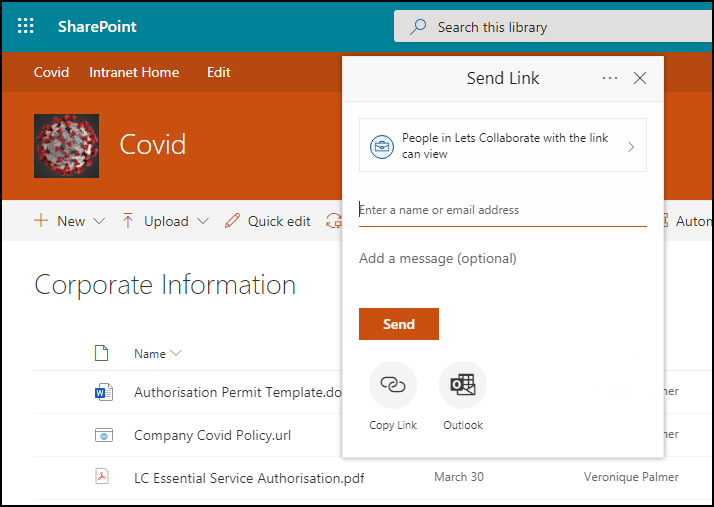Click the Covid site logo image
The height and width of the screenshot is (507, 714).
click(x=66, y=145)
